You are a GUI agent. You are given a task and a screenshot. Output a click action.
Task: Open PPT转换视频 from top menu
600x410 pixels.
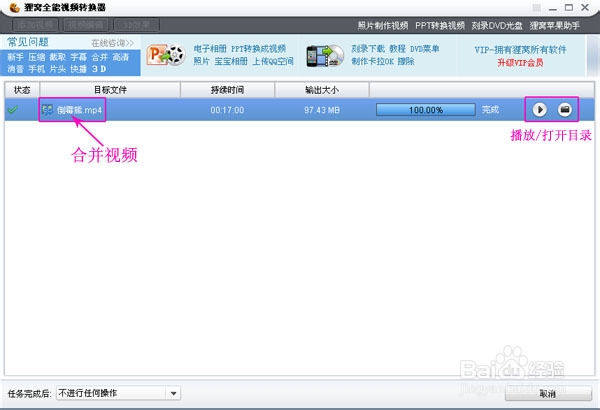(x=440, y=26)
